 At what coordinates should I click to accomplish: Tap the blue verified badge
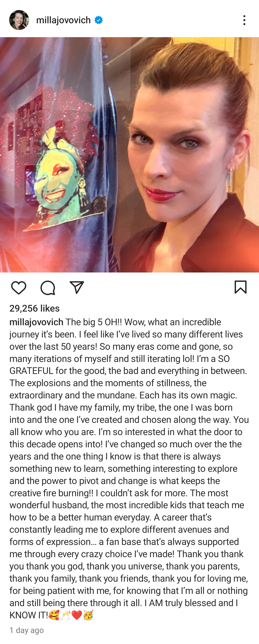pyautogui.click(x=99, y=20)
